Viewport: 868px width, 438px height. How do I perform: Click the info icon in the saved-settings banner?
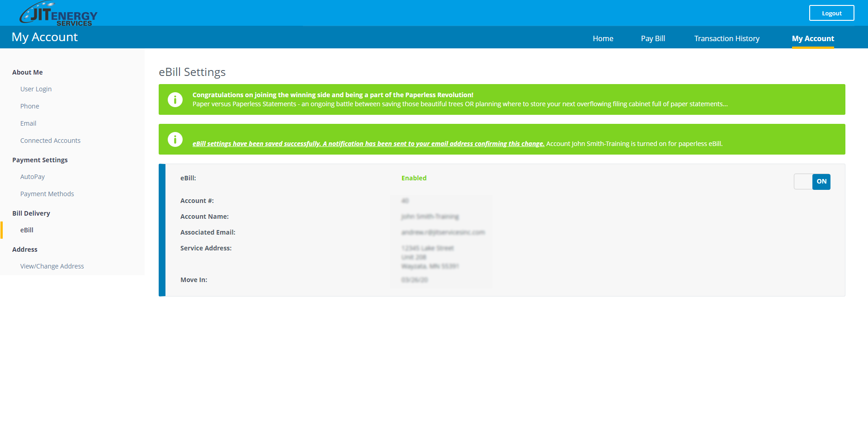pos(175,139)
